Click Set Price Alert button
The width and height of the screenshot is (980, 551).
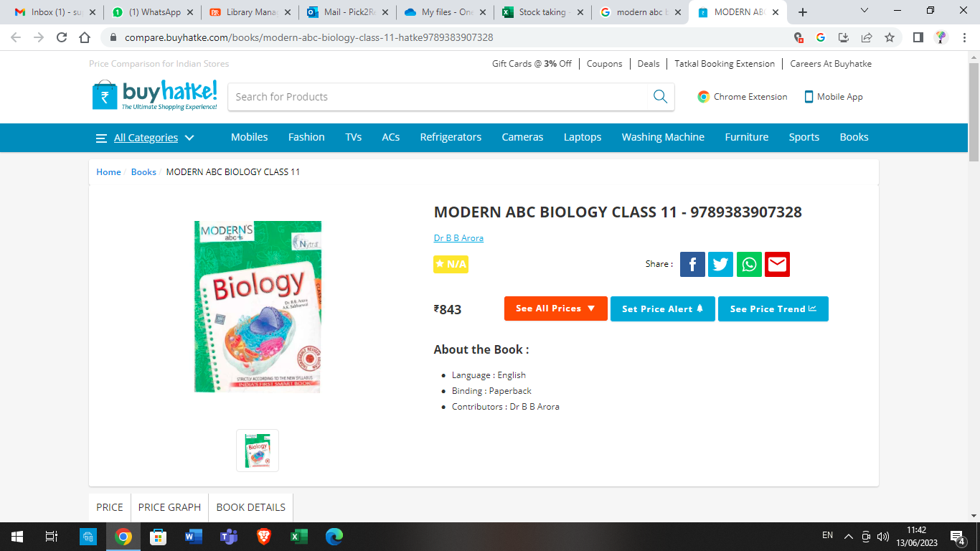coord(663,309)
